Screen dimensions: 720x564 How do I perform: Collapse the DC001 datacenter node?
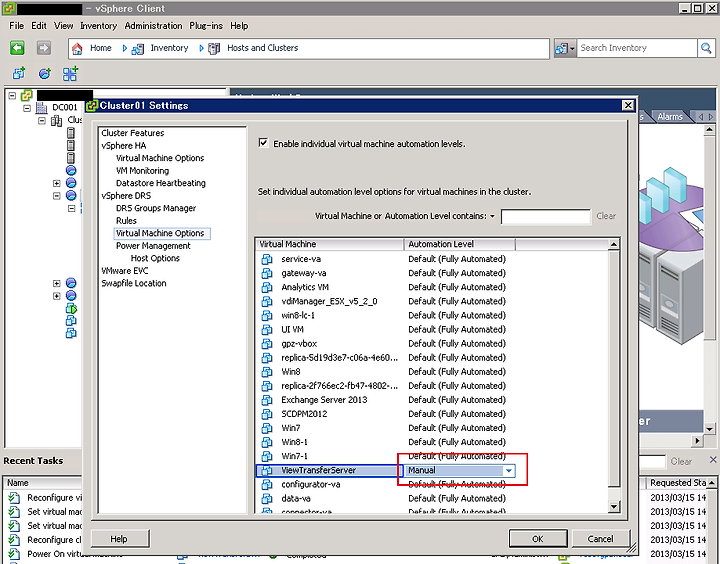(x=27, y=108)
